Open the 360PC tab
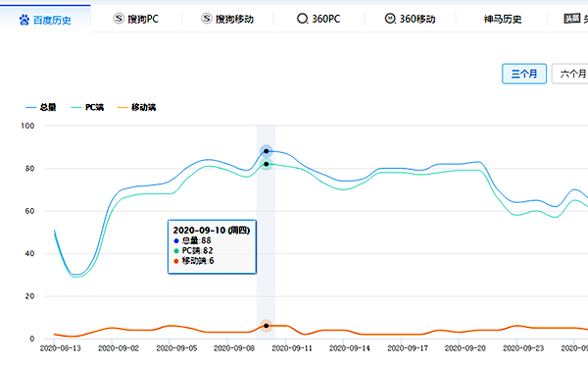Viewport: 588px width, 367px height. click(x=318, y=19)
